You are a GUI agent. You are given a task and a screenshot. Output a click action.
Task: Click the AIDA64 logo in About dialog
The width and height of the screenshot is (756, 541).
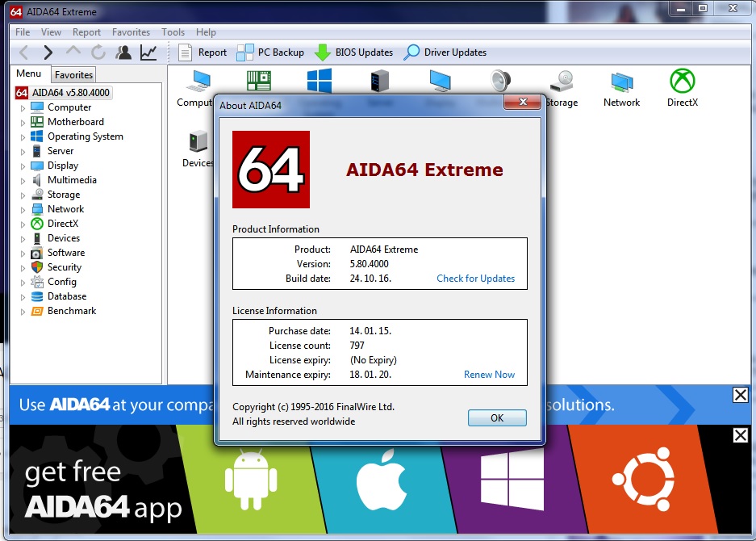click(x=271, y=170)
